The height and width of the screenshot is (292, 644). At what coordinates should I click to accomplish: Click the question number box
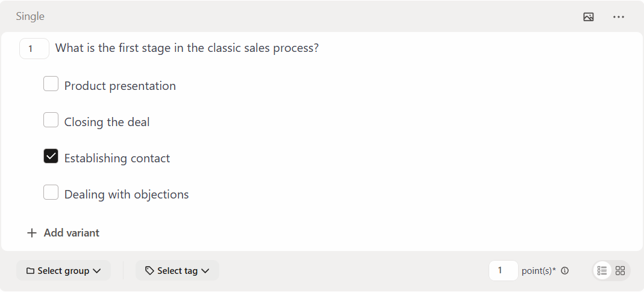coord(34,49)
